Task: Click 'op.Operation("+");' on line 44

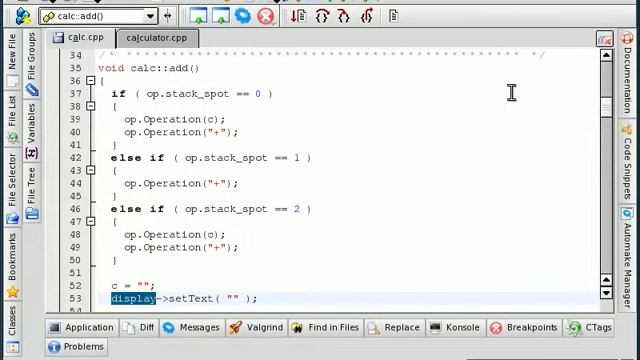Action: [181, 184]
